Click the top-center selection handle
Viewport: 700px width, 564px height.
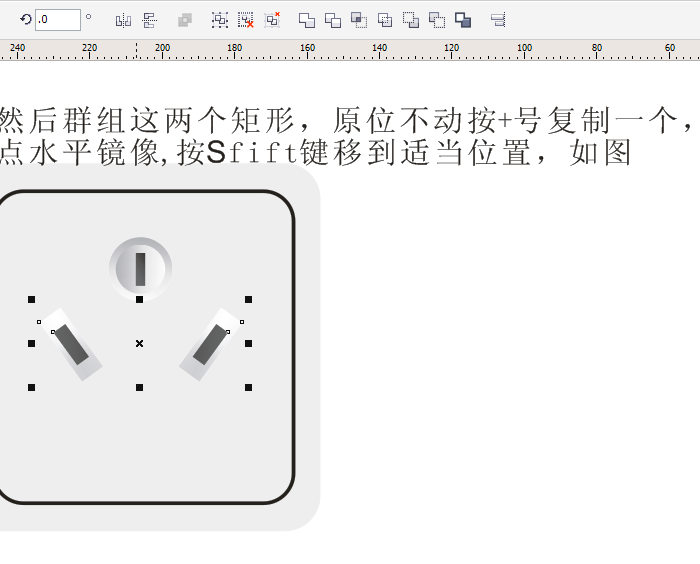point(139,300)
